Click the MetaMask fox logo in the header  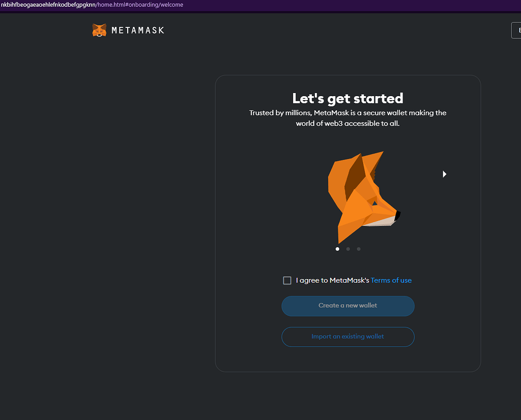[99, 30]
